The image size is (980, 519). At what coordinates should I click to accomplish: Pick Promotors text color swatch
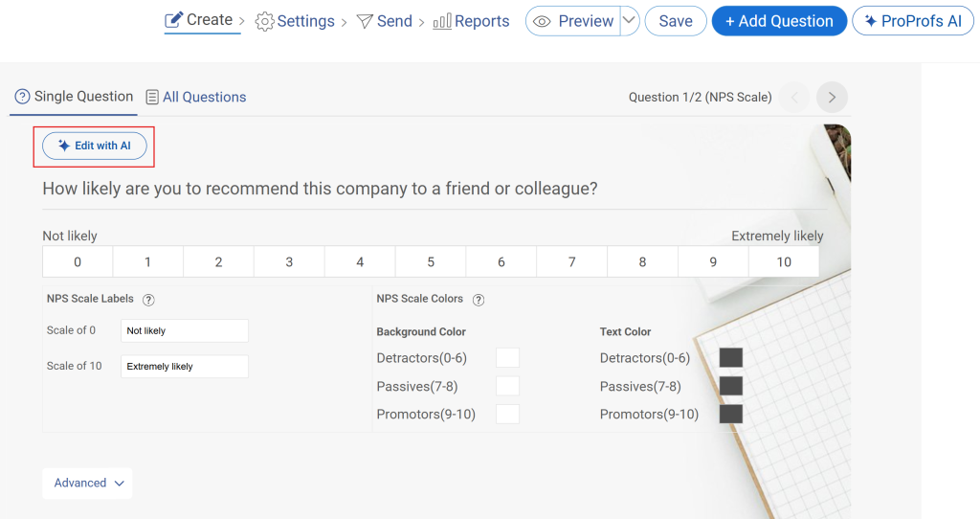[730, 414]
